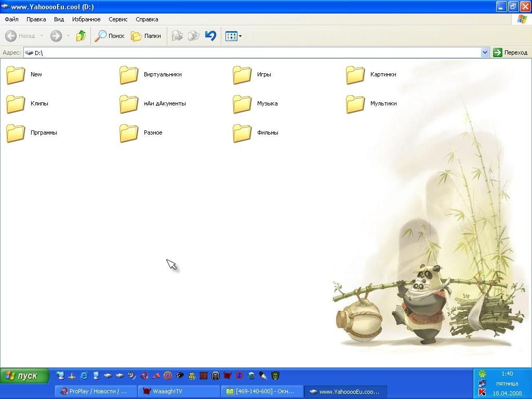This screenshot has width=532, height=399.
Task: Click the green ICQ flower tray icon
Action: (x=482, y=374)
